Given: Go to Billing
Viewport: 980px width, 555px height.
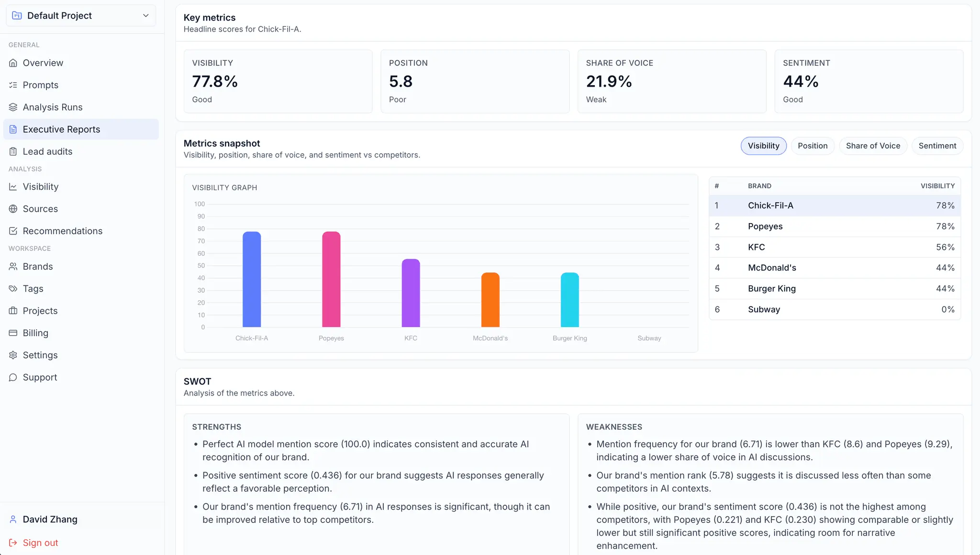Looking at the screenshot, I should tap(35, 333).
